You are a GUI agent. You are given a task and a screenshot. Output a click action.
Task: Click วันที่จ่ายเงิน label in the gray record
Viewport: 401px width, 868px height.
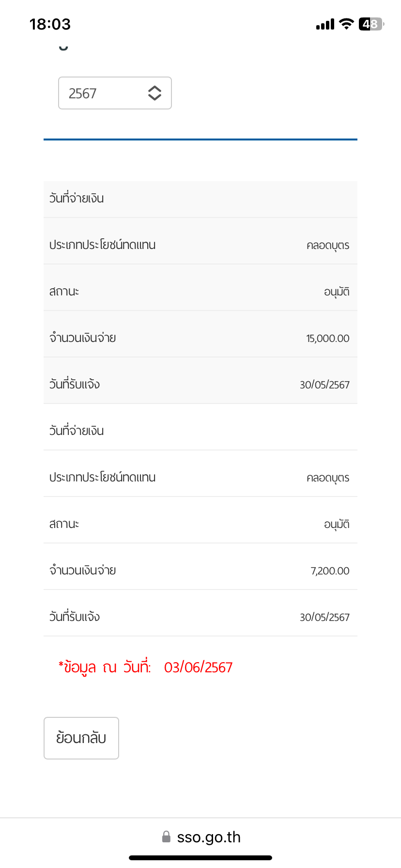[77, 198]
